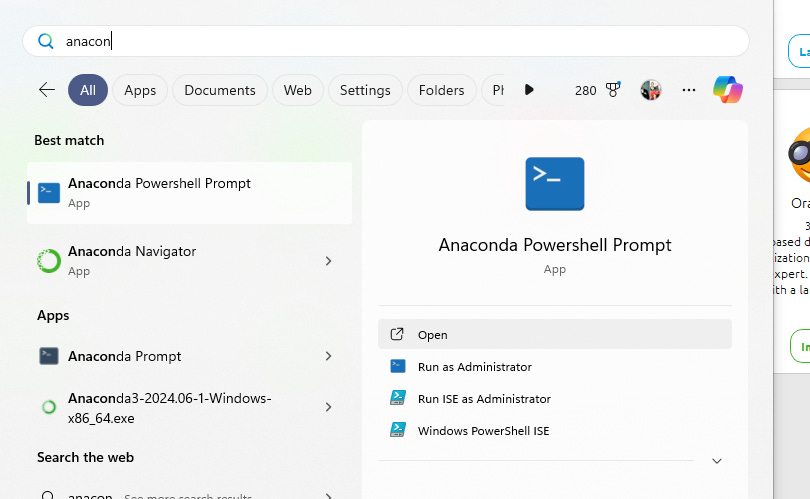Click the Run as Administrator icon
Screen dimensions: 810x499
tap(398, 366)
